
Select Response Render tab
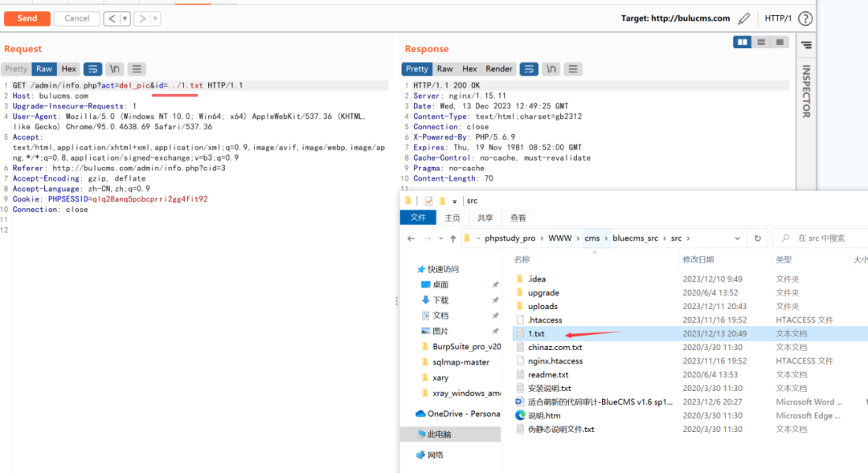[x=499, y=68]
